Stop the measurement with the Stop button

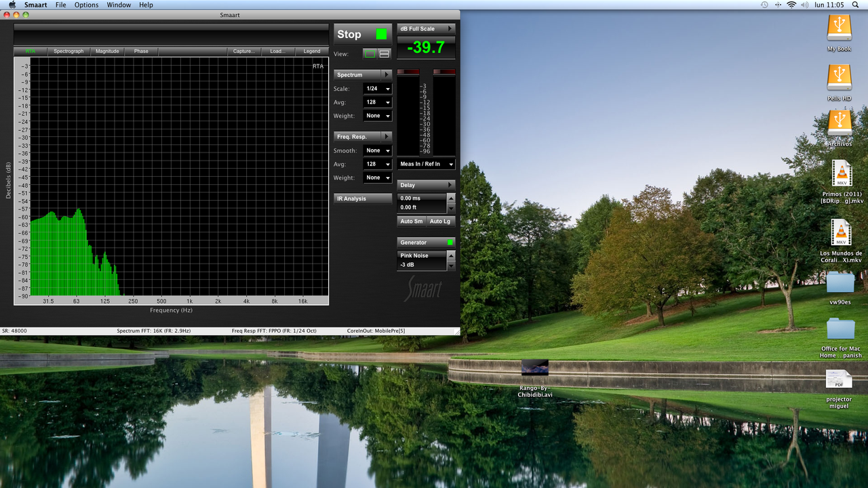click(362, 35)
